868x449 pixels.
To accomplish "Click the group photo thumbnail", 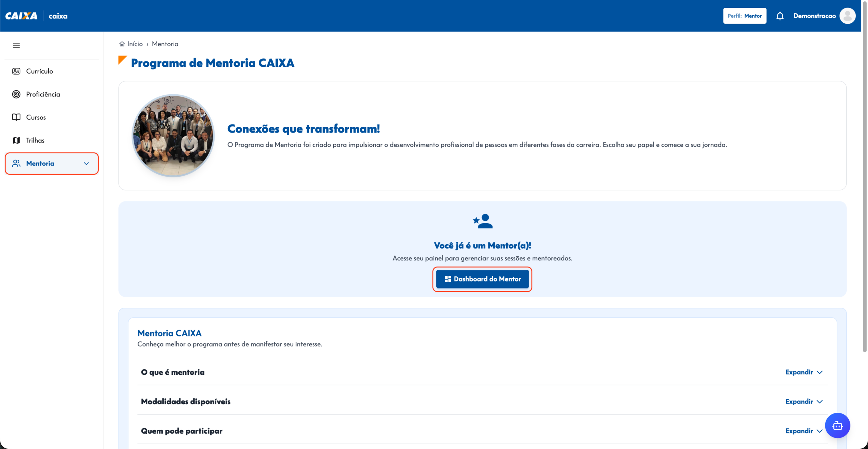I will [173, 135].
